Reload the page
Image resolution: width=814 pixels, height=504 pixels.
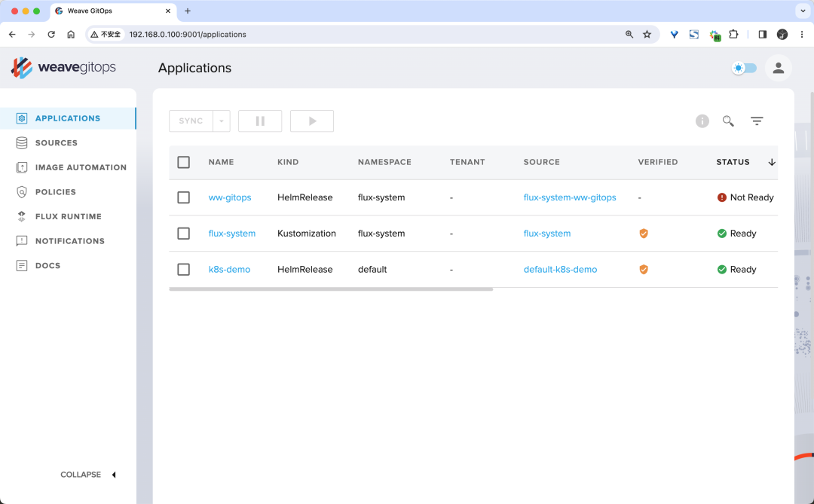click(51, 34)
